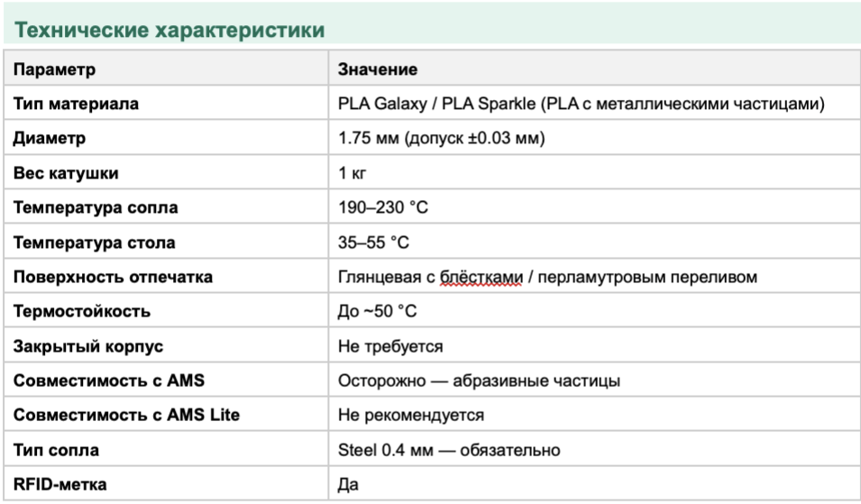The width and height of the screenshot is (861, 504).
Task: Click the 'Совместимость с AMS' row label
Action: (109, 380)
